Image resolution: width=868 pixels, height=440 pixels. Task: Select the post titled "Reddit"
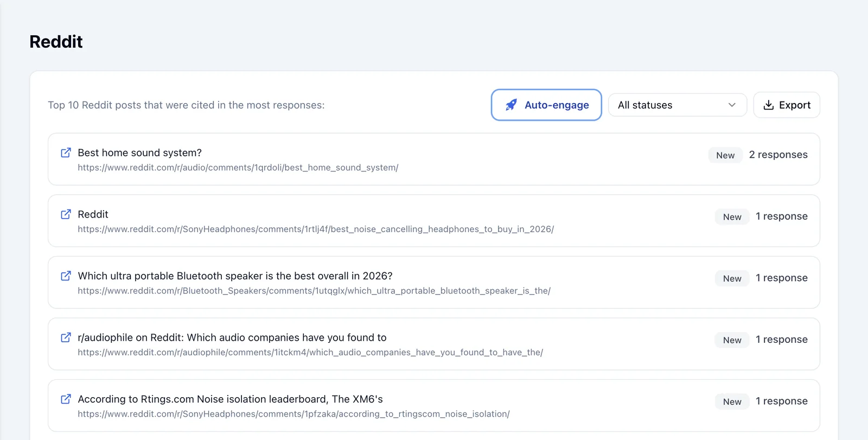pyautogui.click(x=93, y=214)
